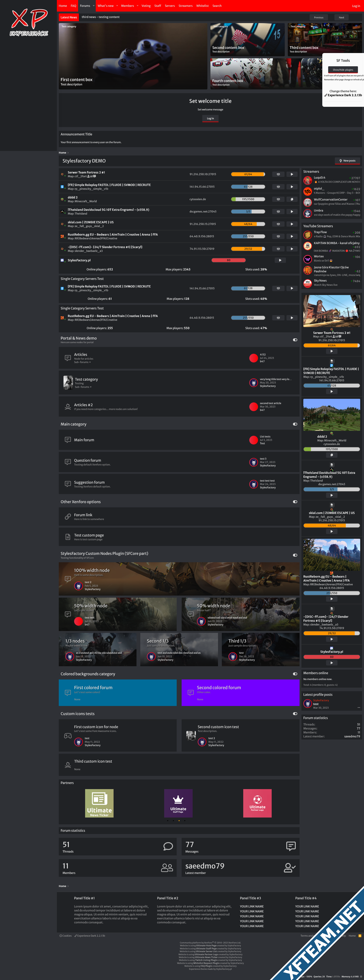Open the RSS feed icon in footer
364x980 pixels.
click(x=360, y=935)
